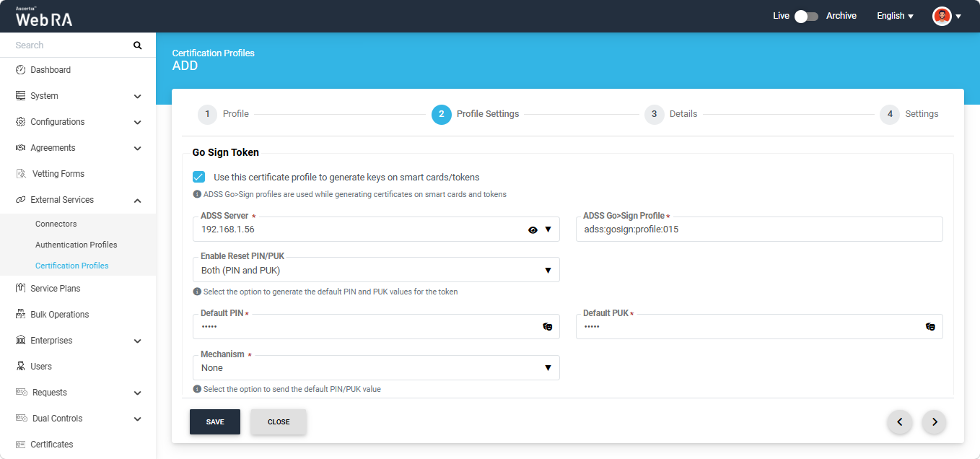Expand the Enterprises menu chevron
980x459 pixels.
click(137, 341)
